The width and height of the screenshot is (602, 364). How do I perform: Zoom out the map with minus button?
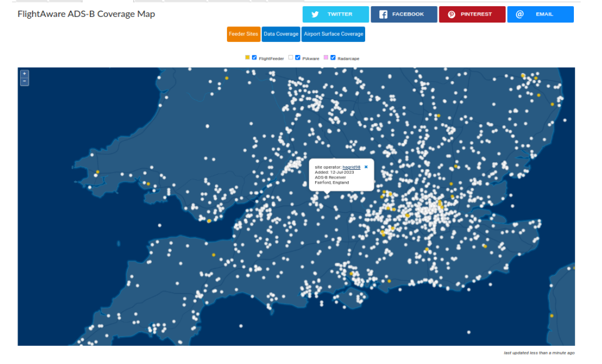pos(24,81)
